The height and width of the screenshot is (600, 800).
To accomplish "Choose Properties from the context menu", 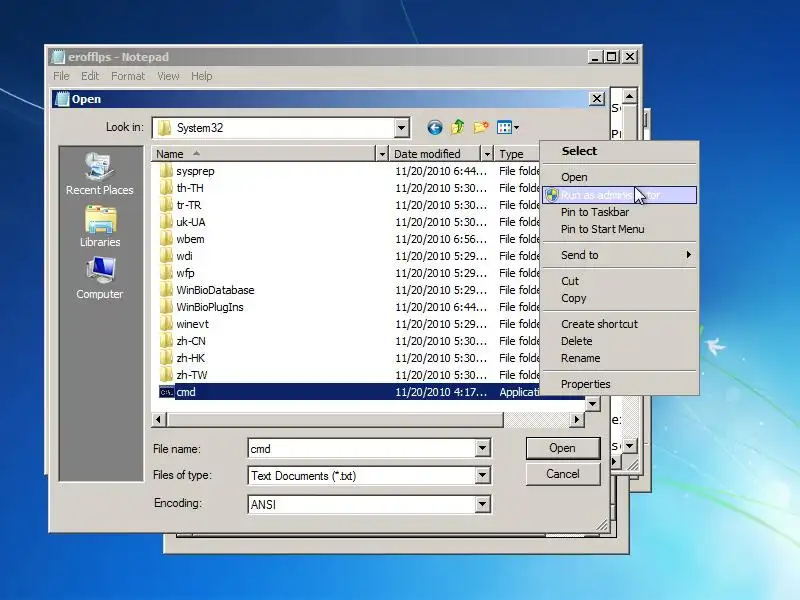I will (619, 384).
